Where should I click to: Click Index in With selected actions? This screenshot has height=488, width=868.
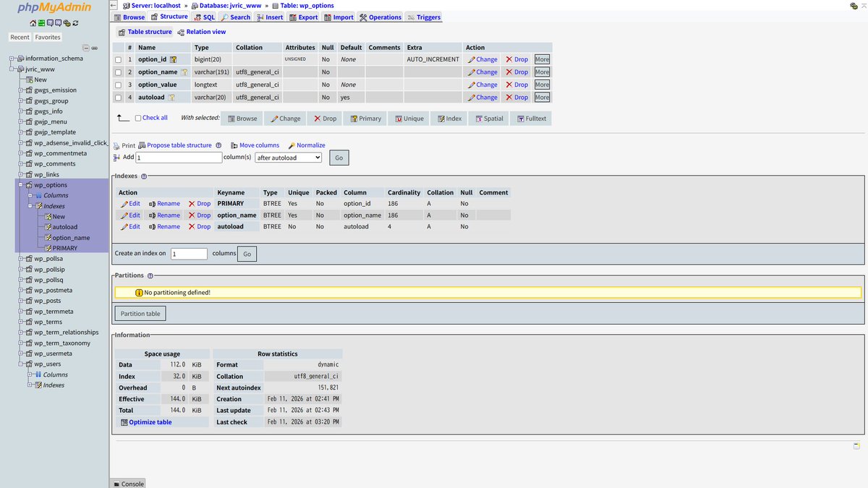(450, 119)
